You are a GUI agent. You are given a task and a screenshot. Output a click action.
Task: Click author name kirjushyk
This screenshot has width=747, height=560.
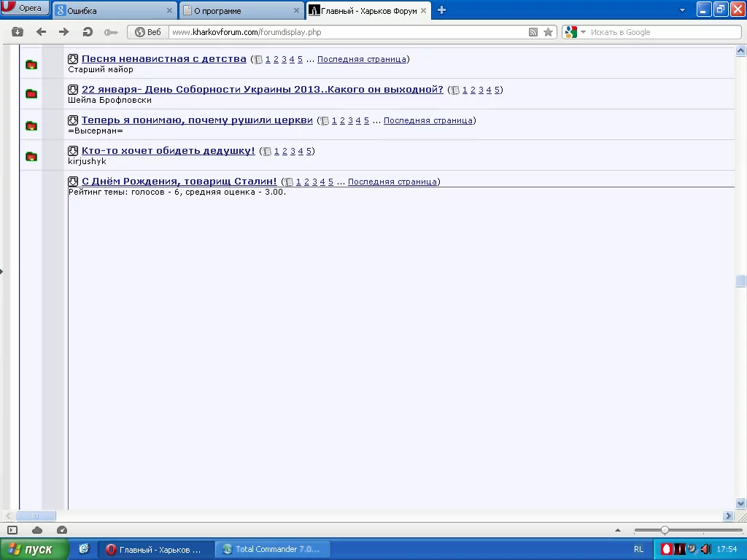[x=88, y=161]
